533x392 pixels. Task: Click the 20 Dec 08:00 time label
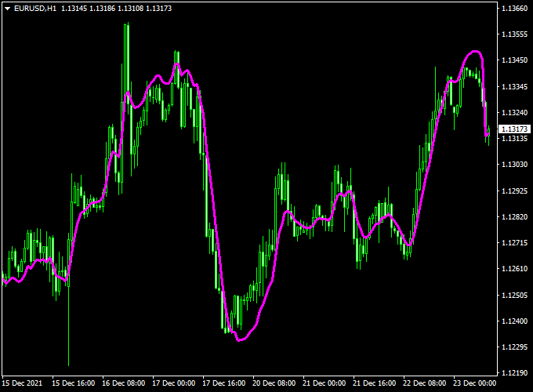(x=274, y=383)
